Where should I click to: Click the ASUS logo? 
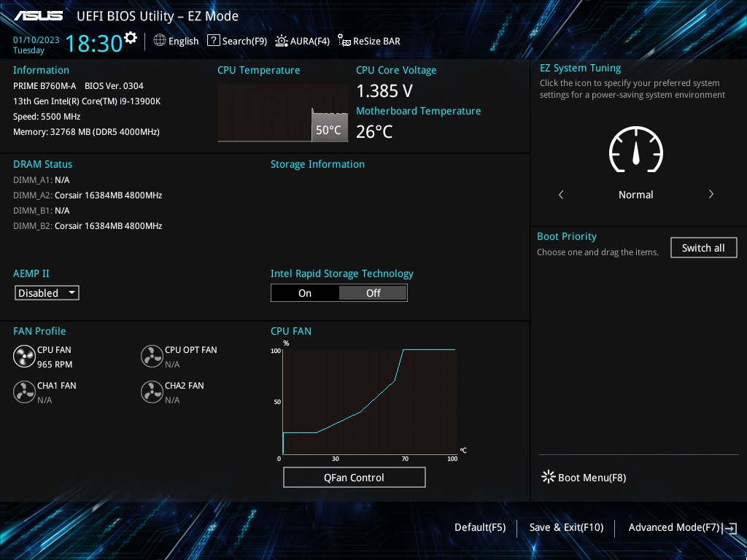38,16
